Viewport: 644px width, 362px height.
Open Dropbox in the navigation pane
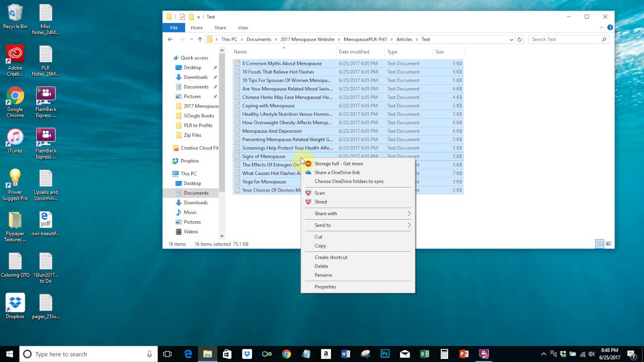coord(190,161)
